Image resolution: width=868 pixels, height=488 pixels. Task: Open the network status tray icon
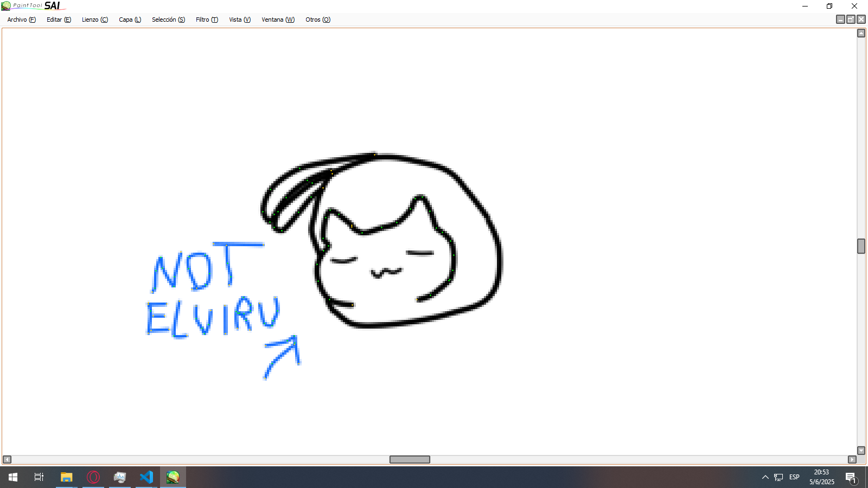(778, 477)
